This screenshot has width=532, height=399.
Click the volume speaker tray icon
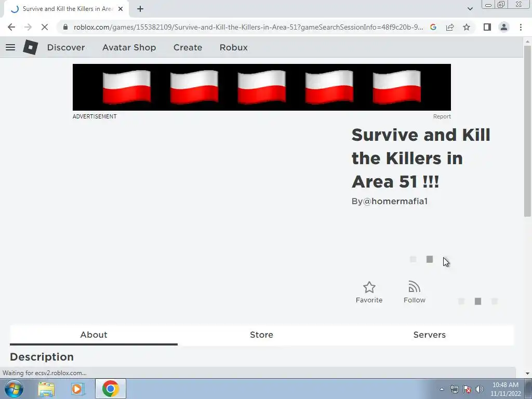point(479,389)
